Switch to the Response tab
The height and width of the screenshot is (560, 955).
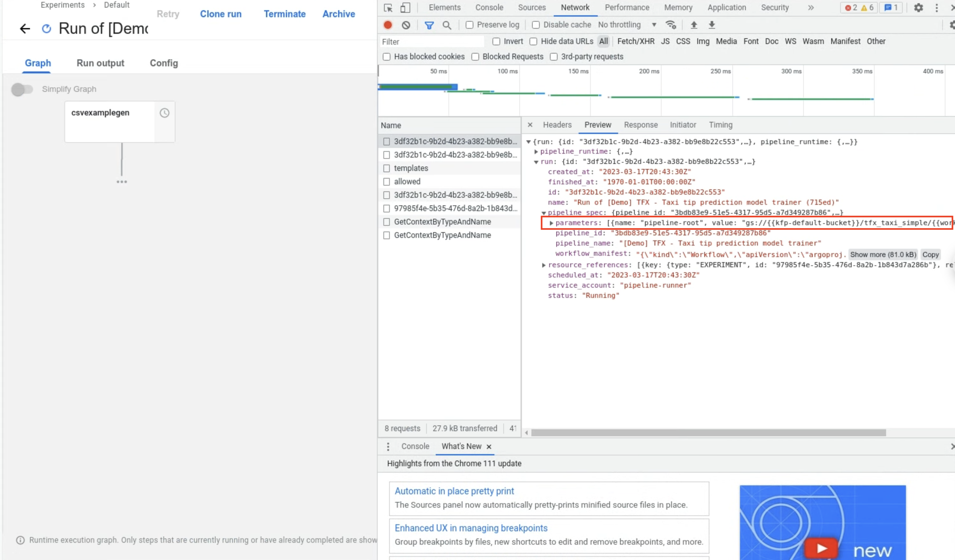(640, 125)
